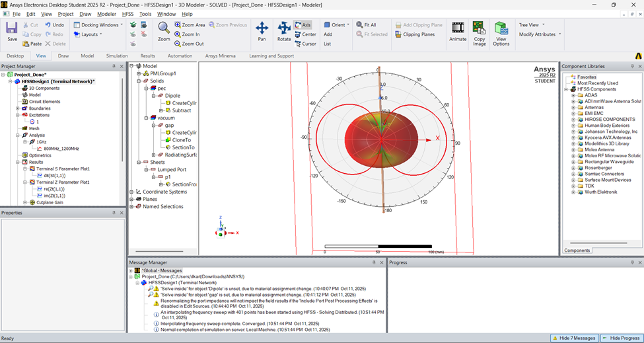Switch to the Simulation ribbon tab

click(x=117, y=56)
